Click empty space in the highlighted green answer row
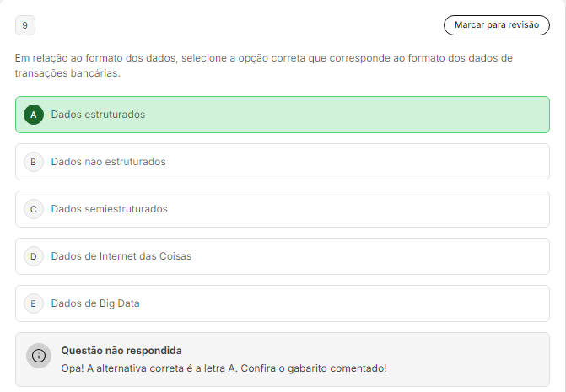Image resolution: width=566 pixels, height=392 pixels. [354, 115]
